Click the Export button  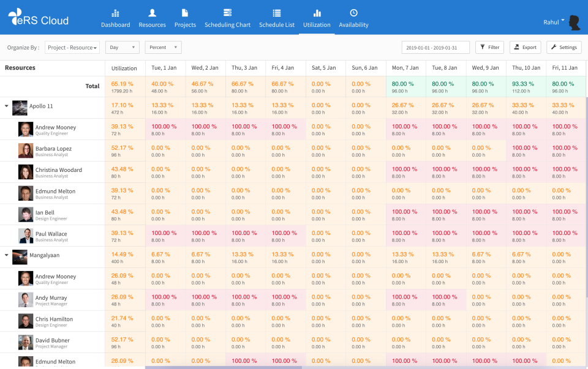pos(525,48)
